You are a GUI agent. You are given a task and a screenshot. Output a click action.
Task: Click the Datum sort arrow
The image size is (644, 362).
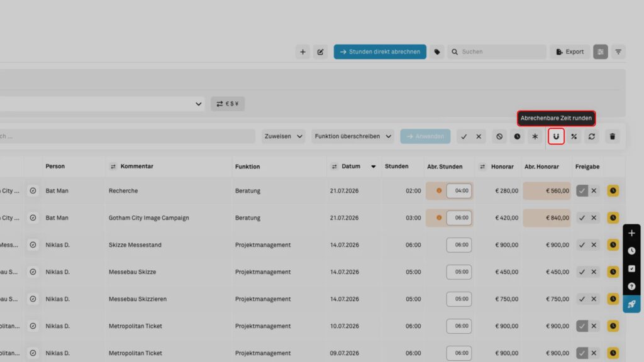373,166
